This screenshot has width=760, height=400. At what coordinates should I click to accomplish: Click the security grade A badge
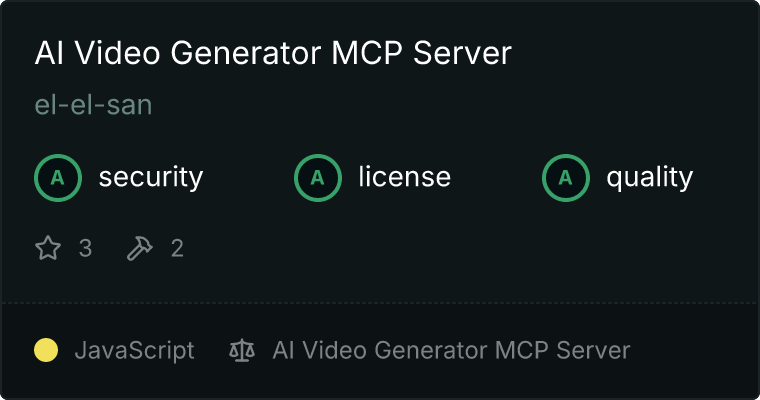pyautogui.click(x=58, y=177)
